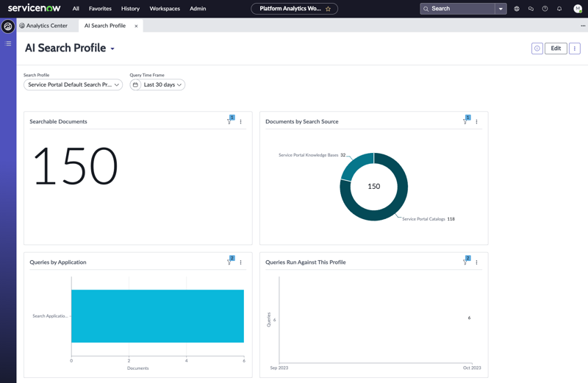This screenshot has height=383, width=588.
Task: Open the tab bar overflow ellipsis
Action: click(x=583, y=26)
